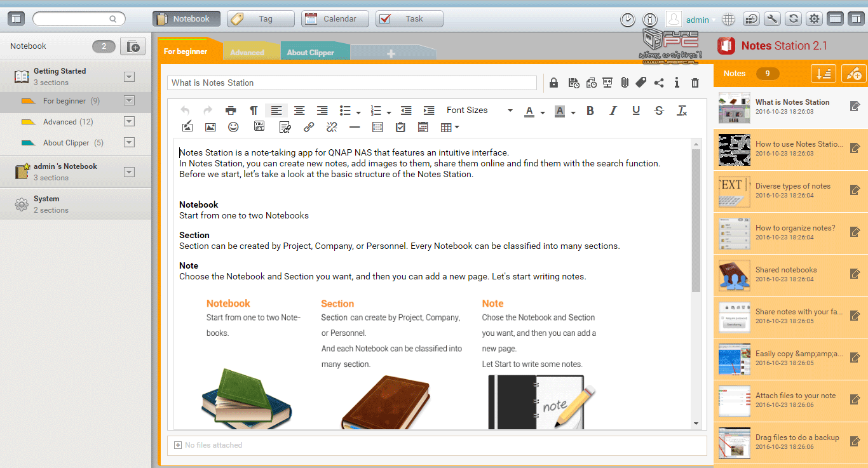Click the tag icon in note header

641,83
